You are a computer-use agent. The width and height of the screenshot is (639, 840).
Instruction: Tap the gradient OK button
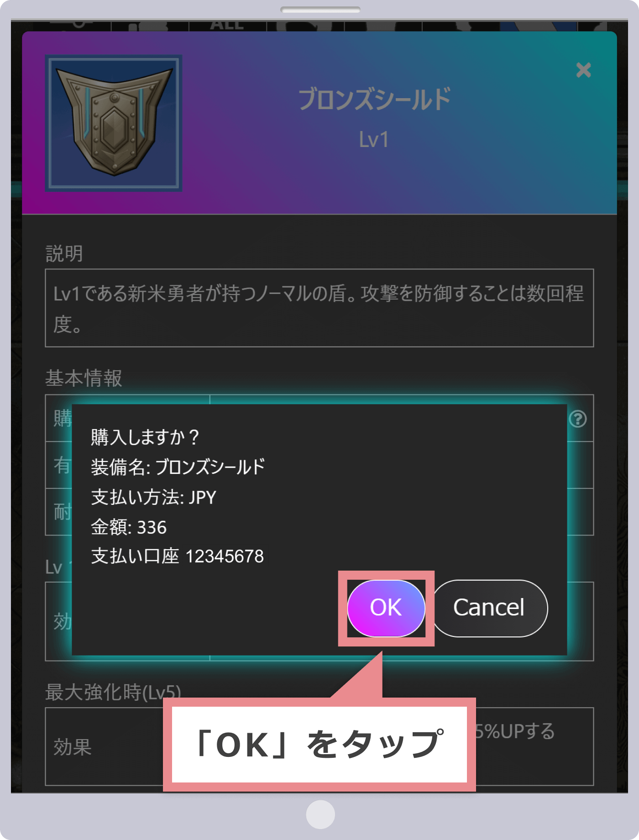(386, 608)
